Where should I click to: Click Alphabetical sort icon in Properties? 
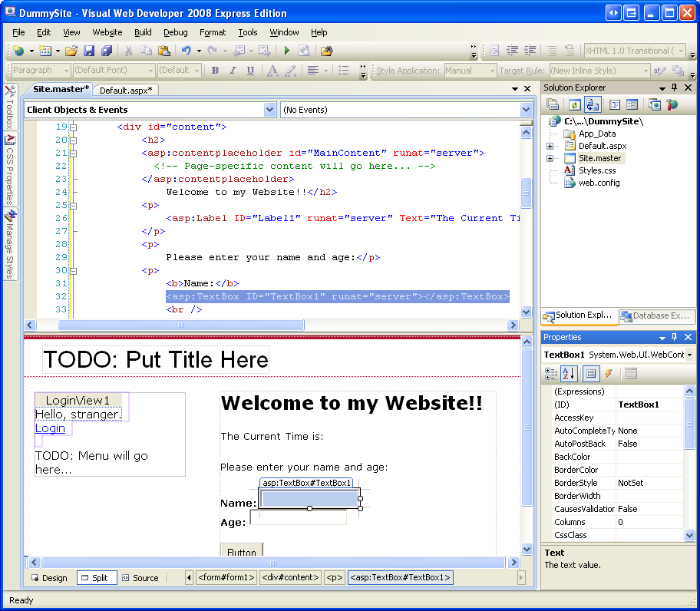[569, 374]
